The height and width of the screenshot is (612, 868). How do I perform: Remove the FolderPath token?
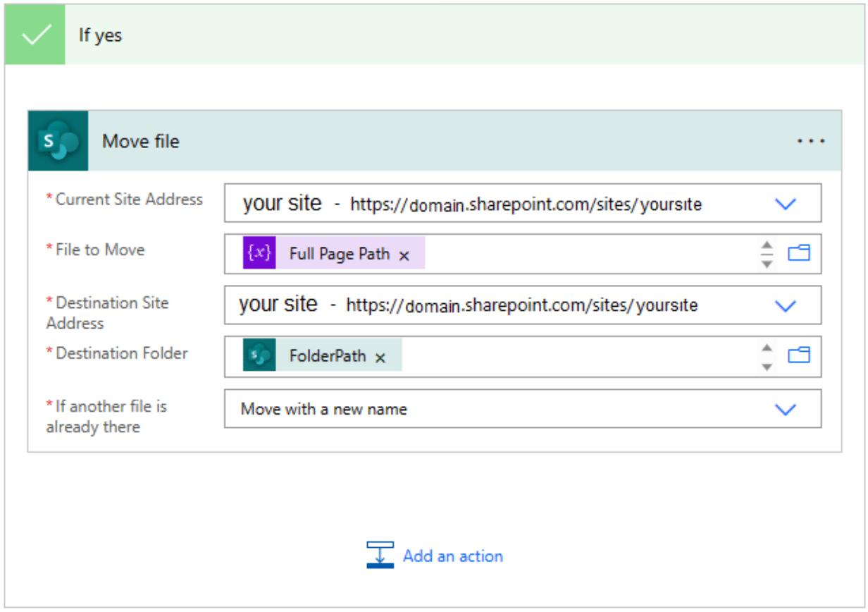tap(380, 357)
